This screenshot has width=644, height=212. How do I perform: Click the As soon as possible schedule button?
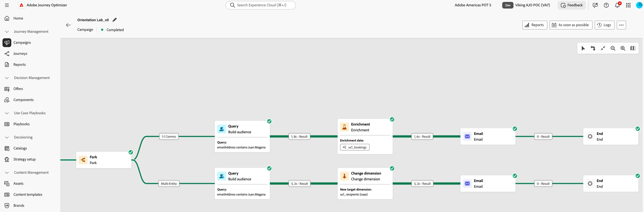click(x=571, y=25)
